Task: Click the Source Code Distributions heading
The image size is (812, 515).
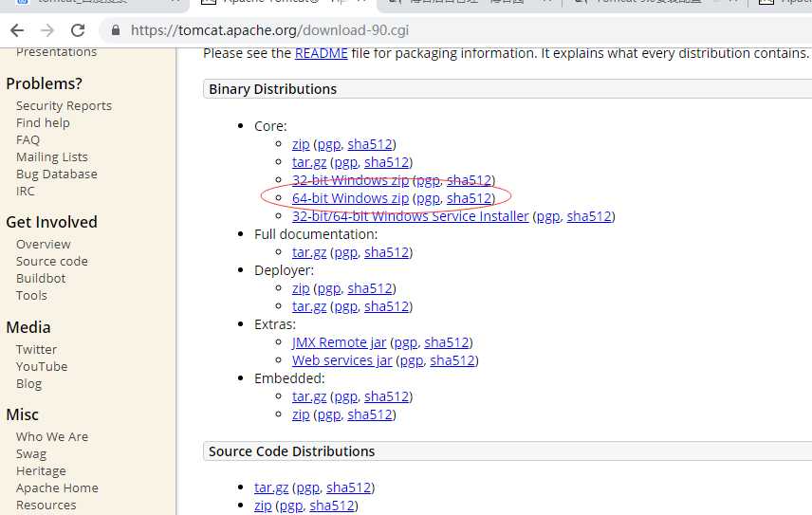Action: (291, 451)
